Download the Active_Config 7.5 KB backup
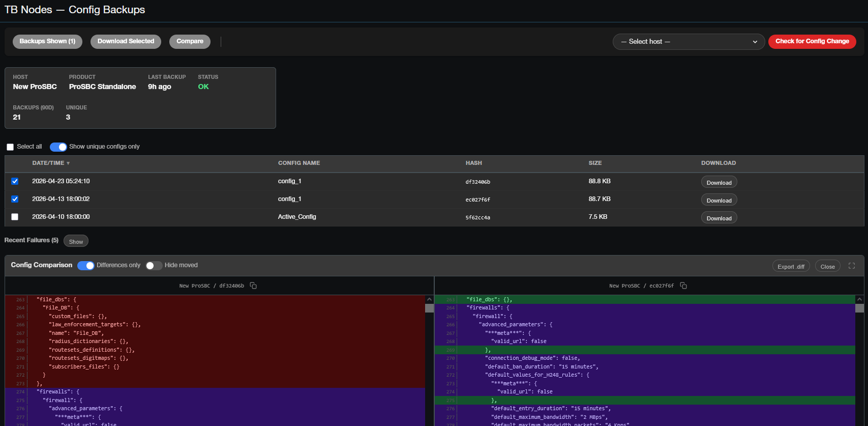 tap(719, 218)
